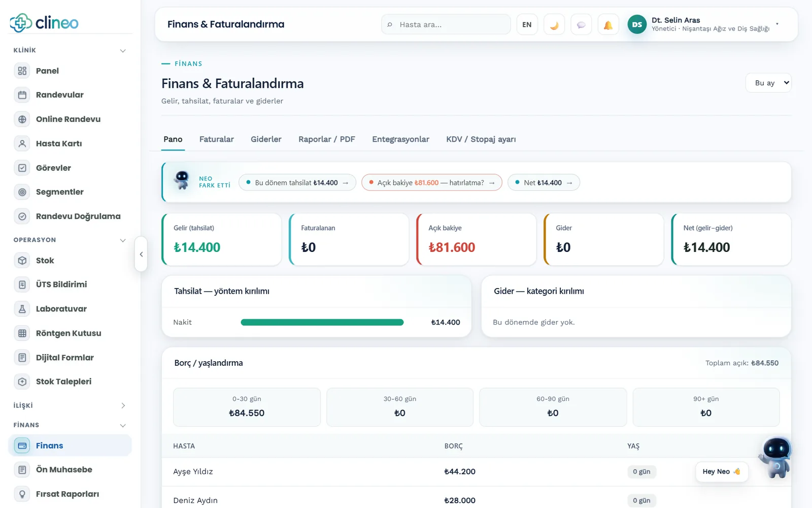
Task: Open the Stok Talepleri plus icon
Action: [22, 382]
